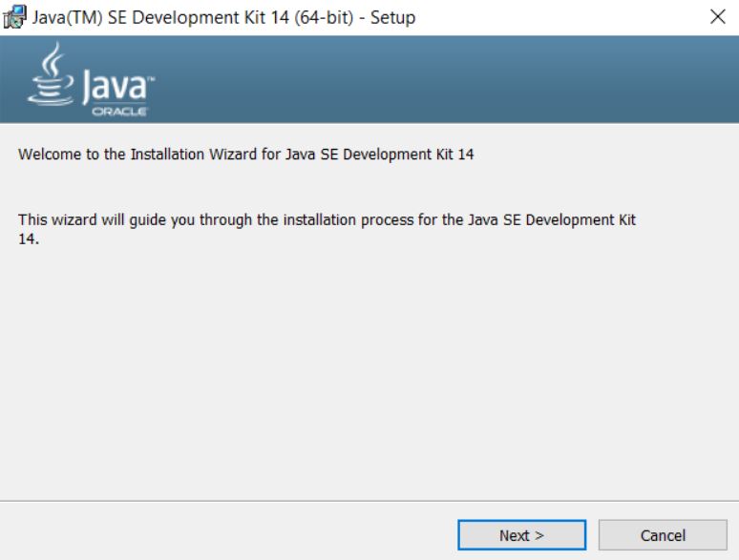This screenshot has width=739, height=560.
Task: Click the "14." on the description's second line
Action: click(28, 238)
